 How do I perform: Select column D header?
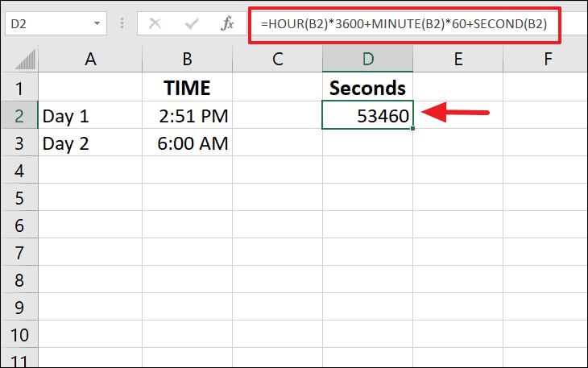pos(367,60)
